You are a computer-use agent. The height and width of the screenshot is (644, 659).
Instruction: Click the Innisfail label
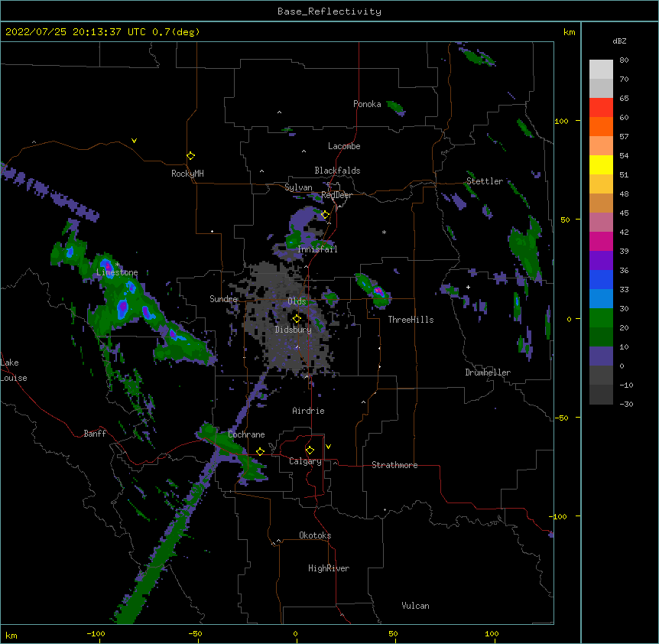(x=317, y=249)
